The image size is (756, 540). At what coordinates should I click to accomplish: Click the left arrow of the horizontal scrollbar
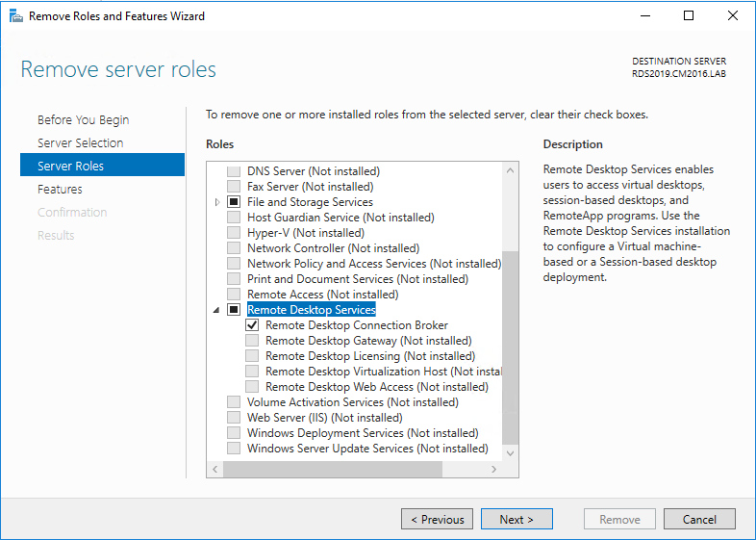[215, 469]
